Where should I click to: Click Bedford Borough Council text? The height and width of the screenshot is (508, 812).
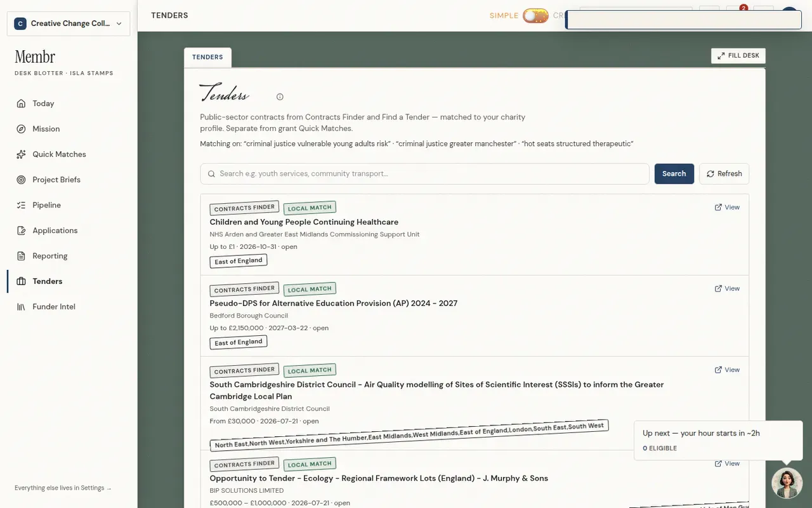click(x=249, y=316)
